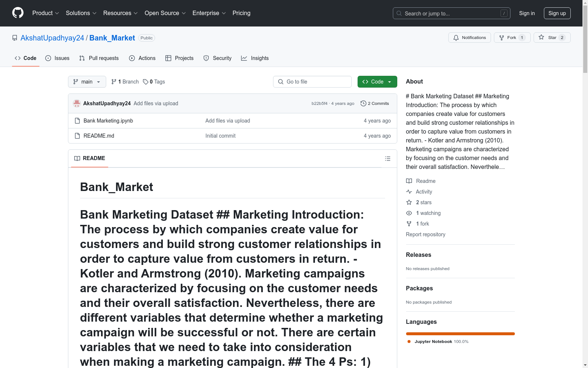Go to the Pricing page
The width and height of the screenshot is (588, 368).
click(241, 13)
